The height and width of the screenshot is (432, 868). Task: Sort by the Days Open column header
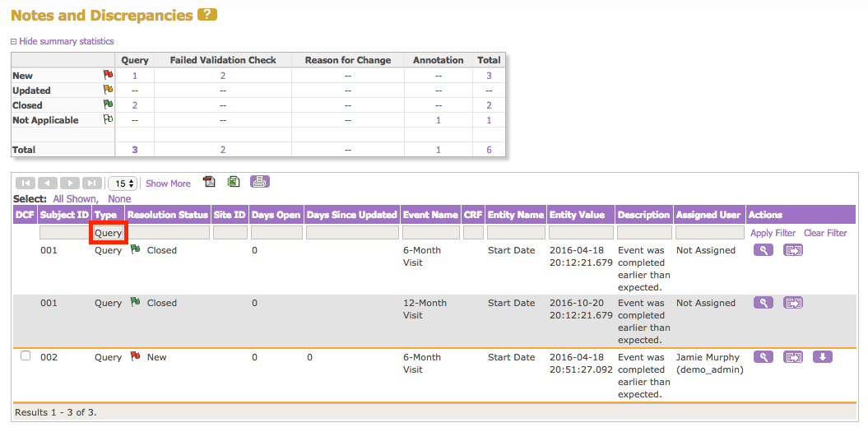click(276, 215)
